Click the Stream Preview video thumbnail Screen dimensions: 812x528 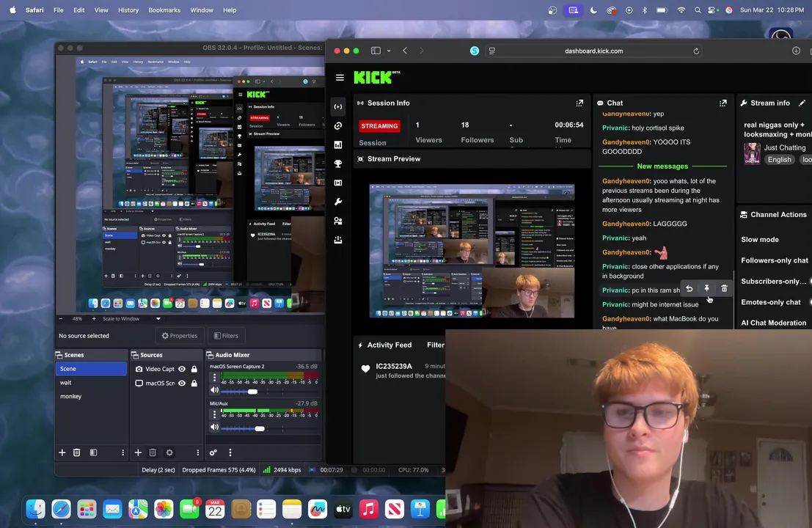(x=472, y=251)
